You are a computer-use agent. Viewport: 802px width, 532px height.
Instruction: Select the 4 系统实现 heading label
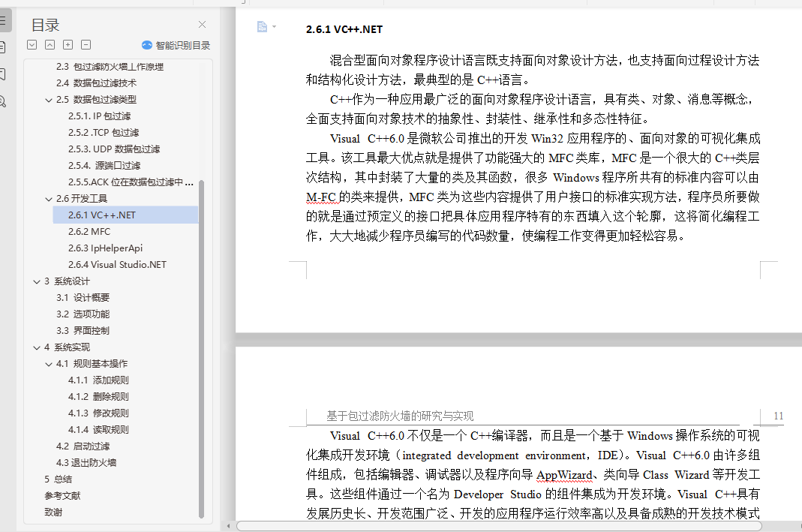pyautogui.click(x=67, y=347)
